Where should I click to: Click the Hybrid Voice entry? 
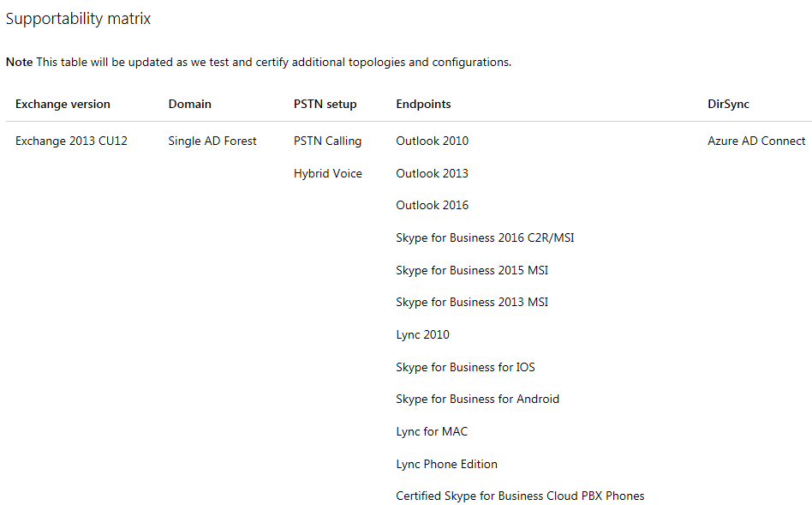tap(327, 173)
